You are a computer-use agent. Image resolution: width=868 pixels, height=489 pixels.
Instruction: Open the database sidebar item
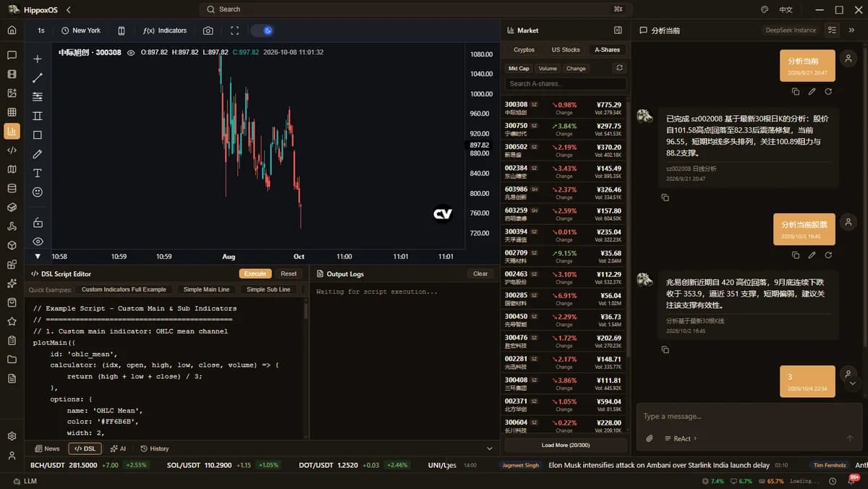12,188
